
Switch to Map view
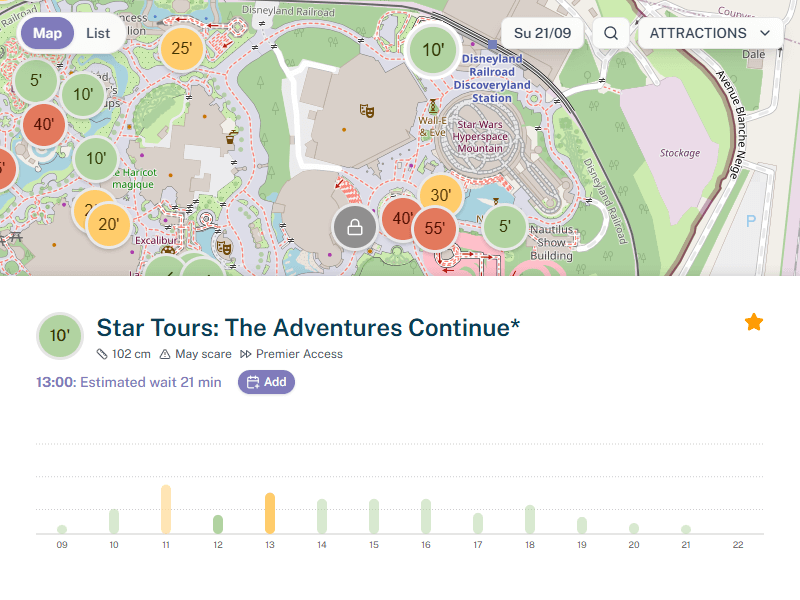click(x=46, y=33)
